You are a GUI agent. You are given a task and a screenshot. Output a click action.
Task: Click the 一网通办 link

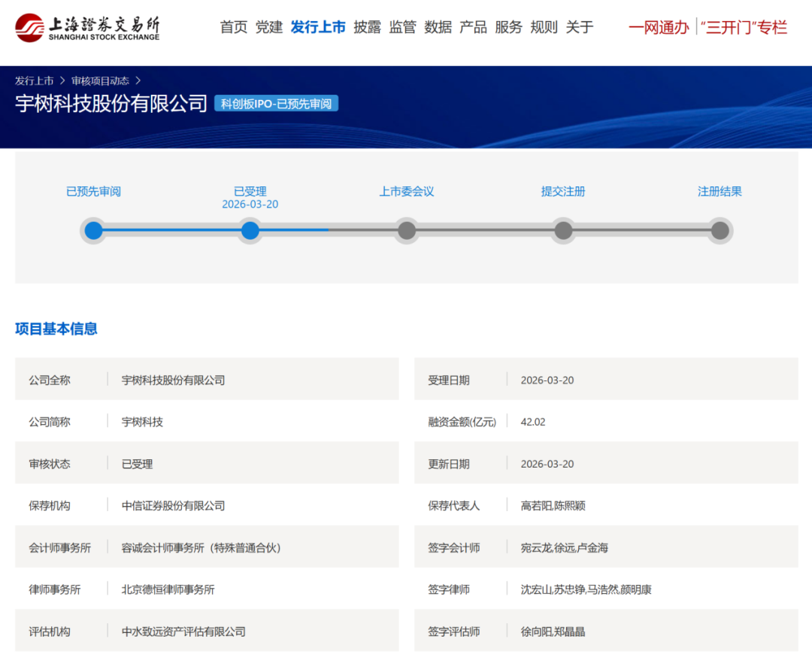click(x=659, y=28)
